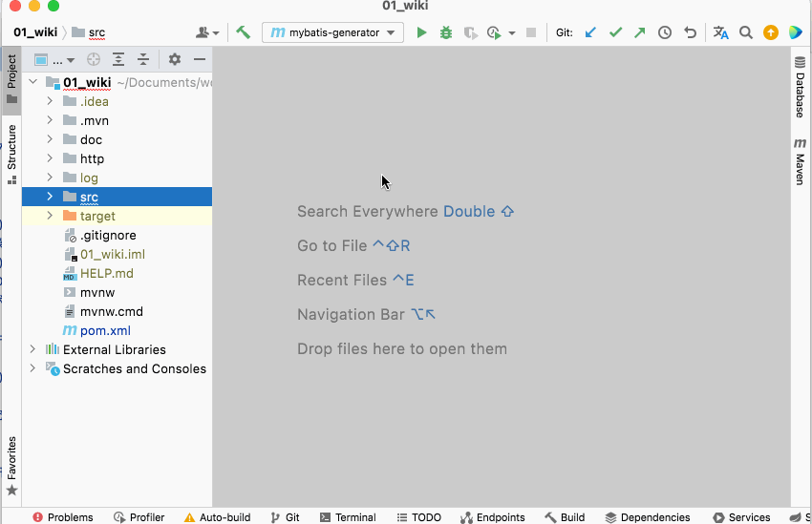
Task: Click the Stop square icon
Action: pyautogui.click(x=531, y=32)
